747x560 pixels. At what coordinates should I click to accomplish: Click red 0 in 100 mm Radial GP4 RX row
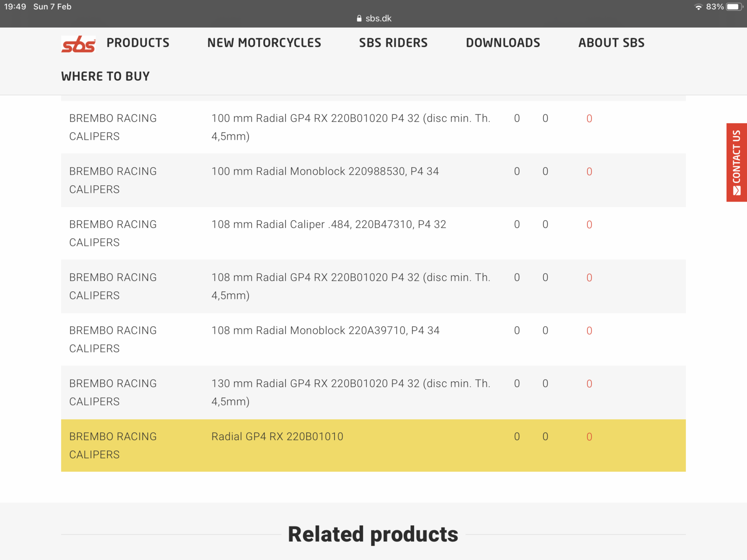(589, 119)
